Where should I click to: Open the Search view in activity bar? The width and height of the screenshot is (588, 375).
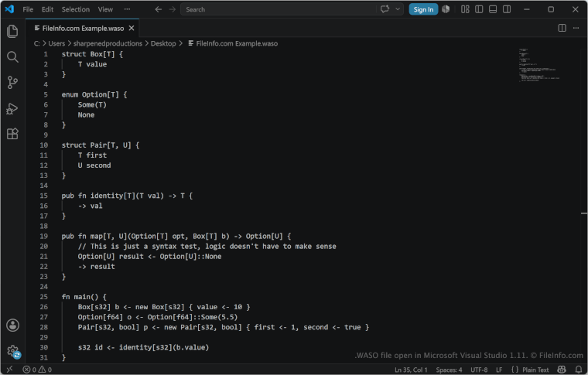[x=12, y=57]
